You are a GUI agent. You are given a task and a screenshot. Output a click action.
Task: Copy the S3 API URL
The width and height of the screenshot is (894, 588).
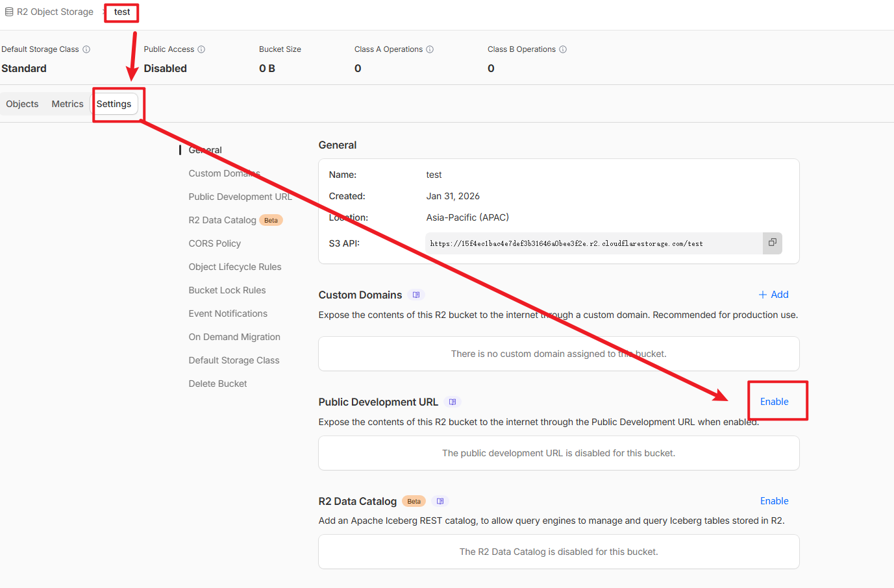(772, 243)
